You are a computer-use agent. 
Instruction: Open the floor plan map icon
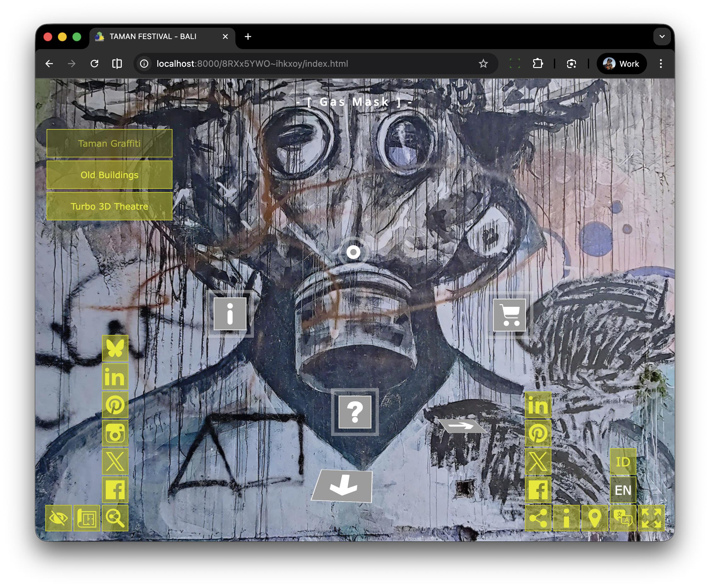click(x=87, y=518)
